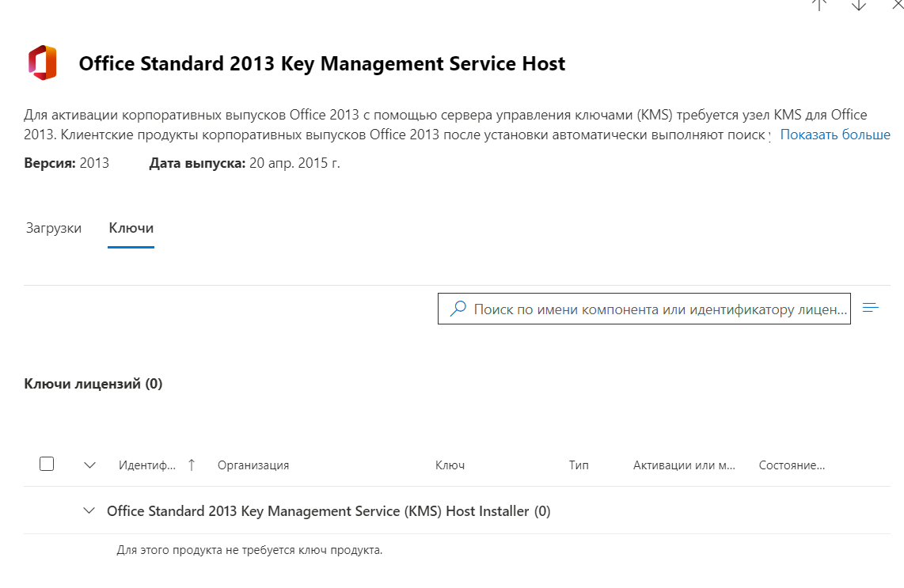Switch to the Загрузки tab

(54, 228)
